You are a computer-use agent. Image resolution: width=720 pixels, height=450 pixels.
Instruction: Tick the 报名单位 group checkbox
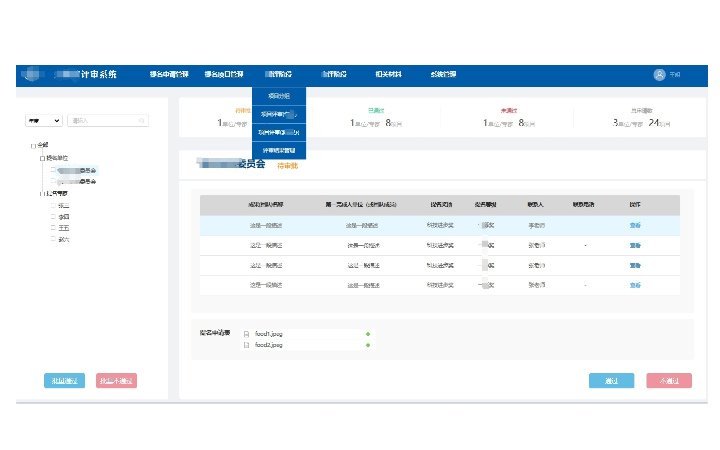point(42,158)
